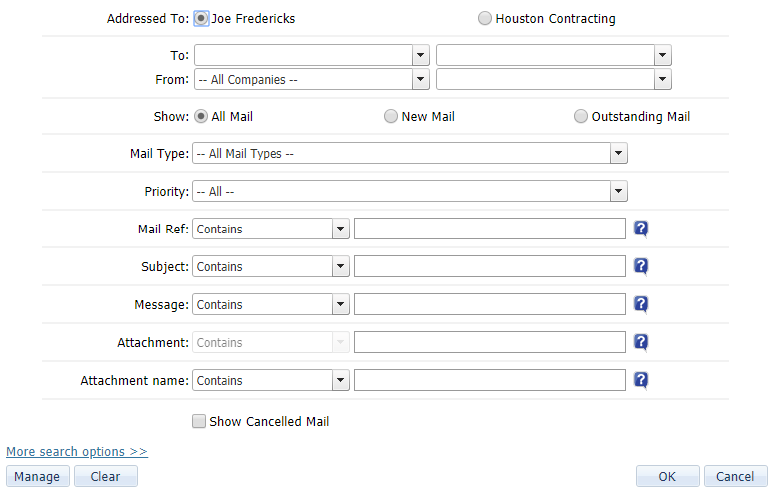Open the Priority dropdown list
The width and height of the screenshot is (783, 499).
pyautogui.click(x=619, y=192)
